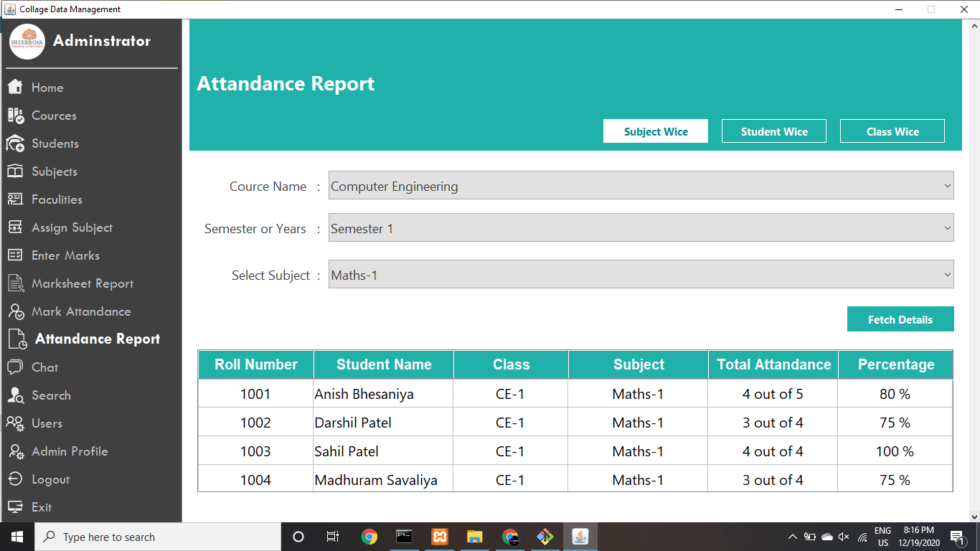980x551 pixels.
Task: Click the vertical scrollbar up arrow
Action: coord(974,26)
